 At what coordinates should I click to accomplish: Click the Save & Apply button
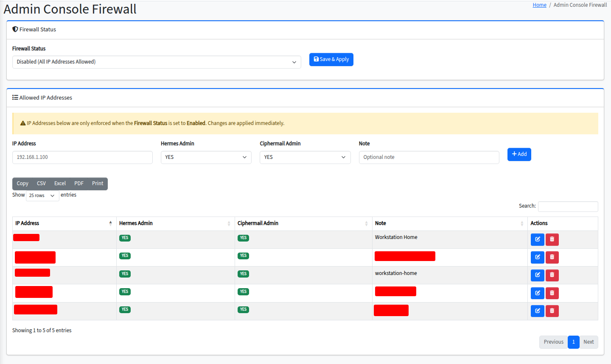click(x=331, y=59)
